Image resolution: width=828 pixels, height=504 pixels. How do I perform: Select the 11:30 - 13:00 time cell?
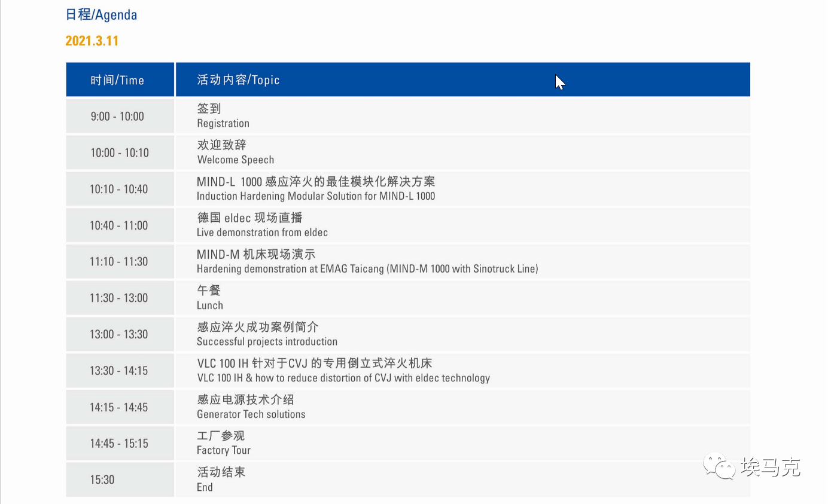[x=120, y=298]
